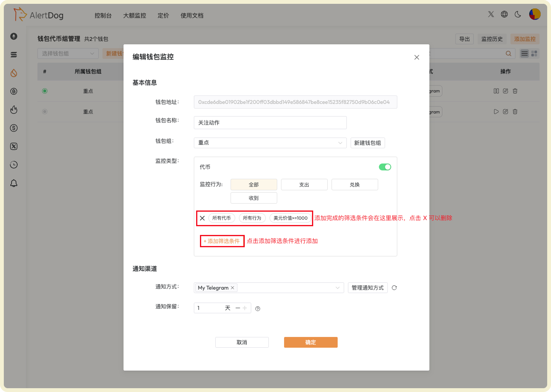Refresh notification methods with the reload icon

click(394, 288)
